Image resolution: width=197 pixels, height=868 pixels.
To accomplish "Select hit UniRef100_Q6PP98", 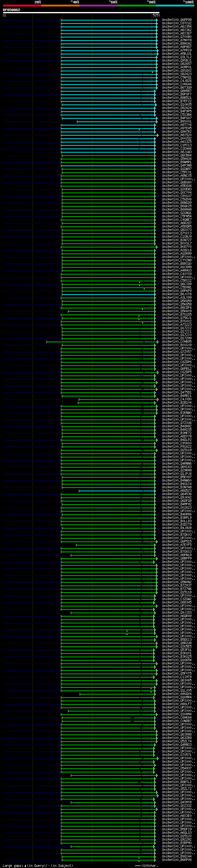I will point(176,20).
